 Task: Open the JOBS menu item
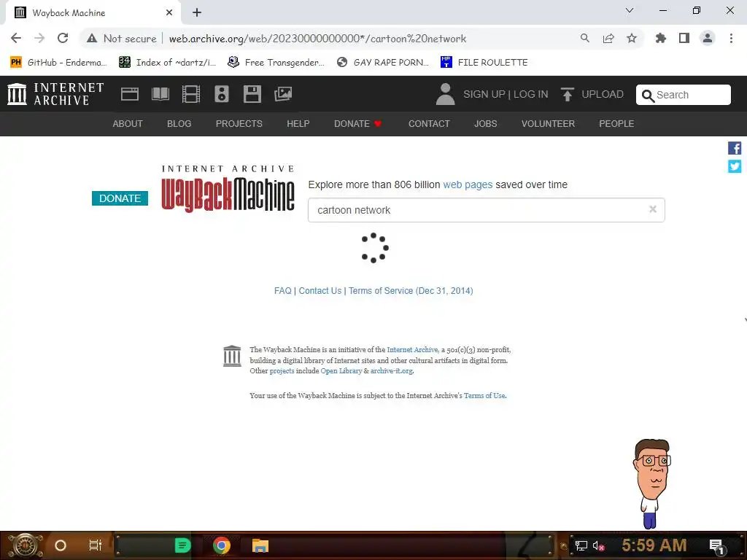pyautogui.click(x=485, y=124)
